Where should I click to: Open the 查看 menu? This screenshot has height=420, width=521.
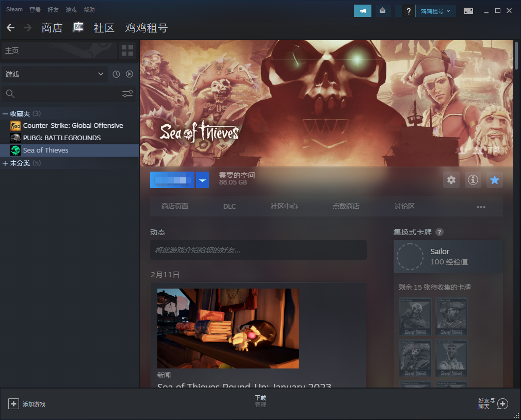(x=35, y=10)
